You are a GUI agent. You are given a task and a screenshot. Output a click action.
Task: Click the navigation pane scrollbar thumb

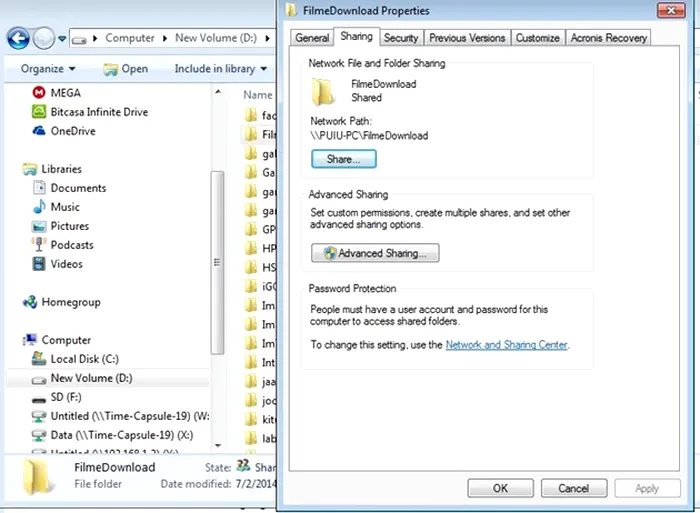(217, 263)
